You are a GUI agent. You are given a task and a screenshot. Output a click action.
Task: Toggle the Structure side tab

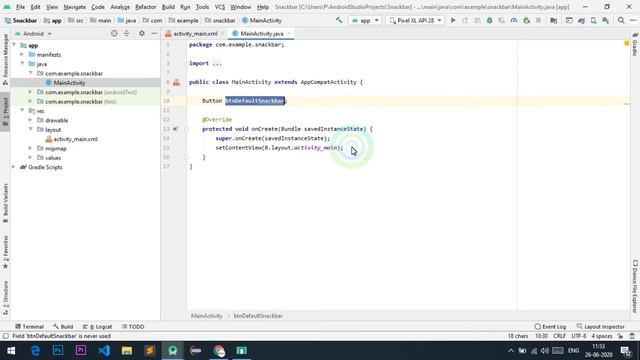coord(5,298)
